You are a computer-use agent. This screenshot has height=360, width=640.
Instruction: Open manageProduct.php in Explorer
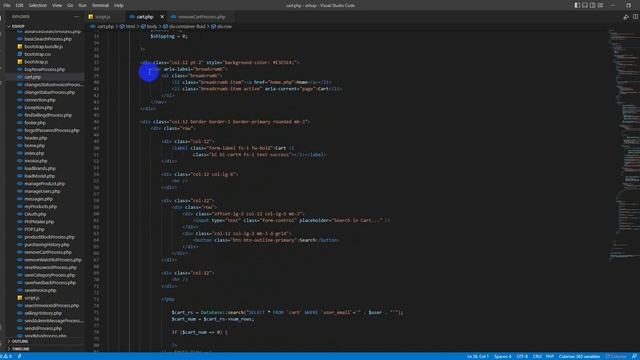click(44, 184)
